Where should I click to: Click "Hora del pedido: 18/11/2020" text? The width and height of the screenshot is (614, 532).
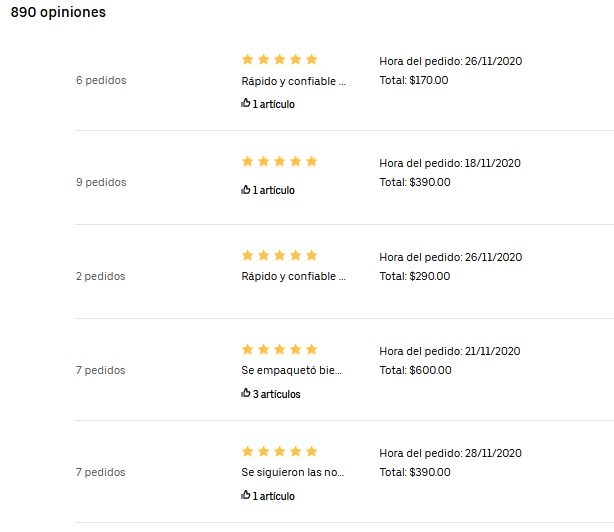(x=450, y=163)
